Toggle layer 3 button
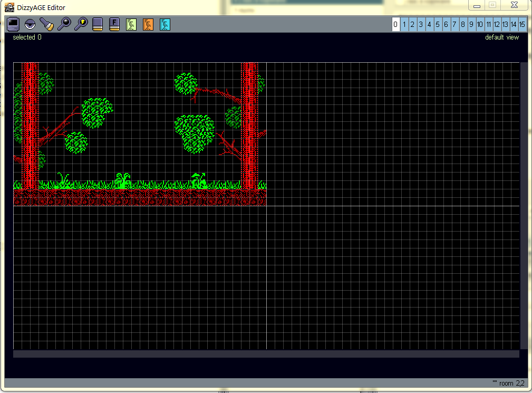This screenshot has width=532, height=393. coord(421,24)
